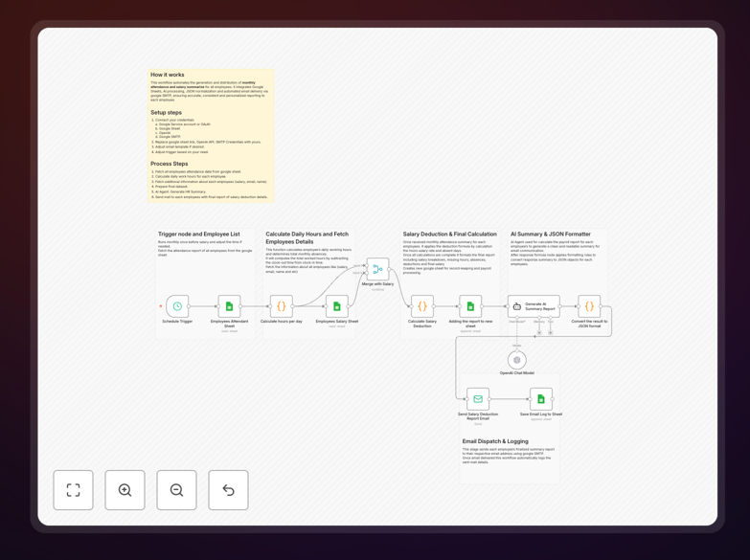
Task: Select the Schedule Trigger clock node
Action: 177,306
